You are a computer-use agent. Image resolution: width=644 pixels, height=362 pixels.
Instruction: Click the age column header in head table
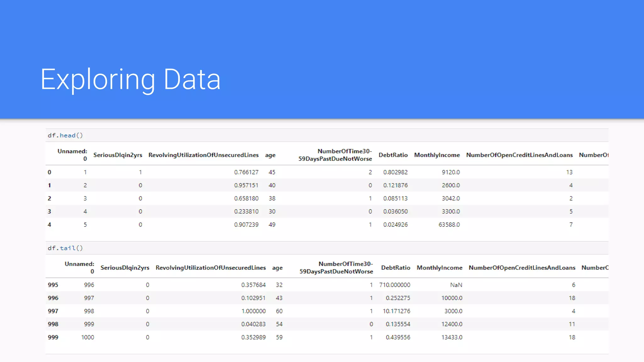(270, 155)
